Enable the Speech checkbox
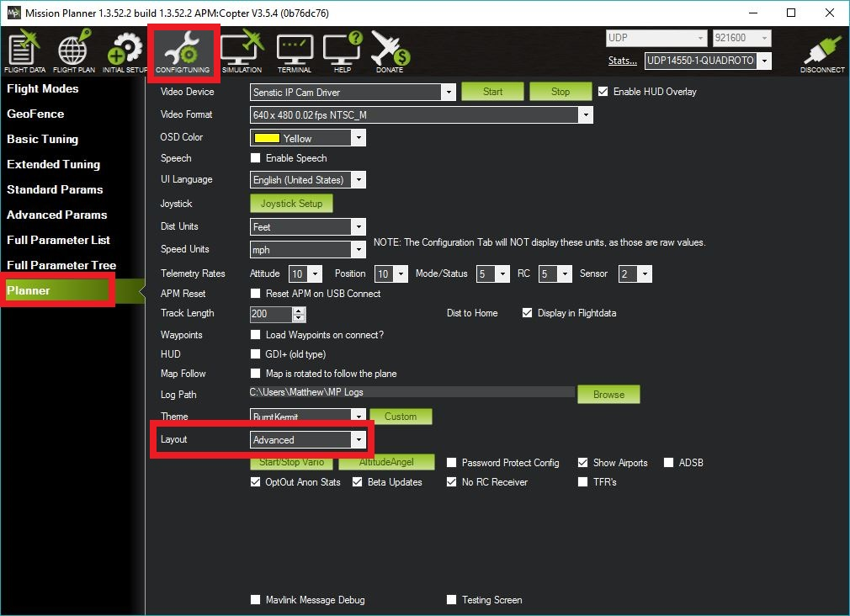The height and width of the screenshot is (616, 850). tap(256, 158)
